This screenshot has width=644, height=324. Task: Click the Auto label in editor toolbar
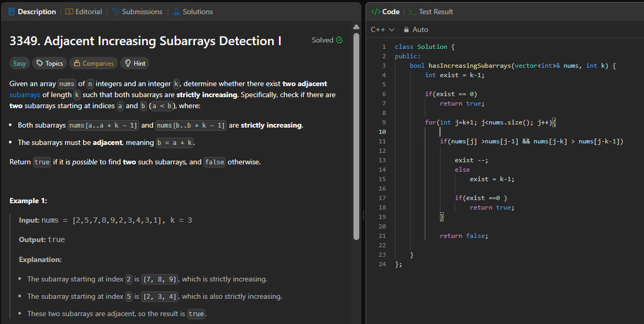[421, 30]
